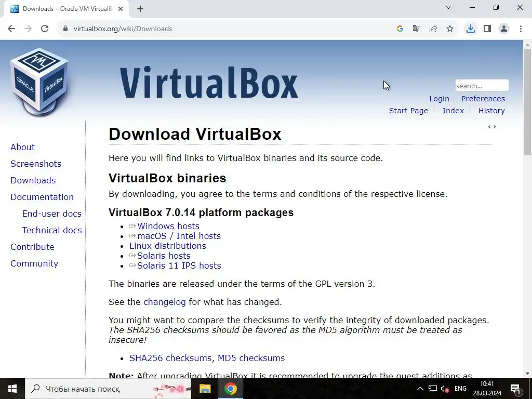Open the changelog link

pyautogui.click(x=165, y=302)
